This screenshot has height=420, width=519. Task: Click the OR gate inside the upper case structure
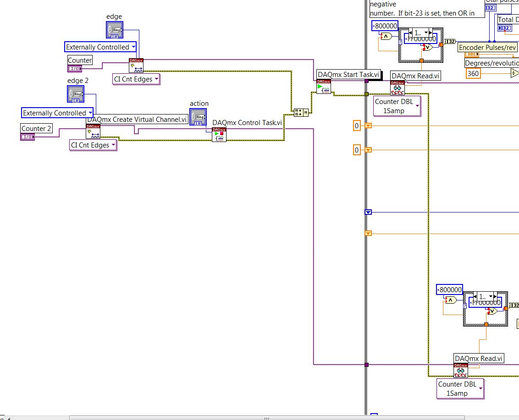click(x=427, y=47)
